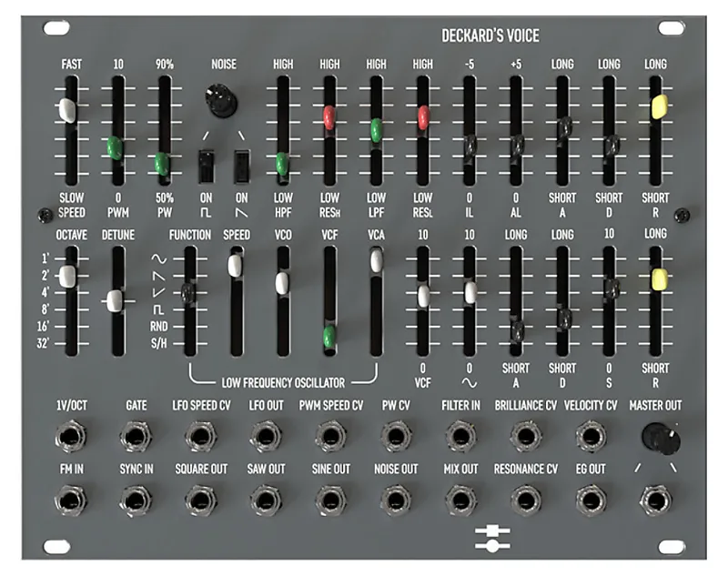
Task: Click the green PWM slider handle
Action: coord(114,147)
